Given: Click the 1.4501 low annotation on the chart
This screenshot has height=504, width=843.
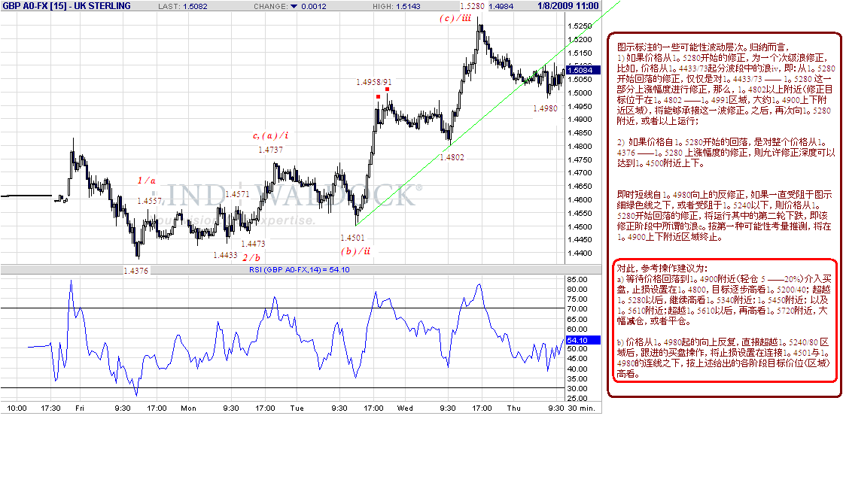Looking at the screenshot, I should click(x=353, y=238).
